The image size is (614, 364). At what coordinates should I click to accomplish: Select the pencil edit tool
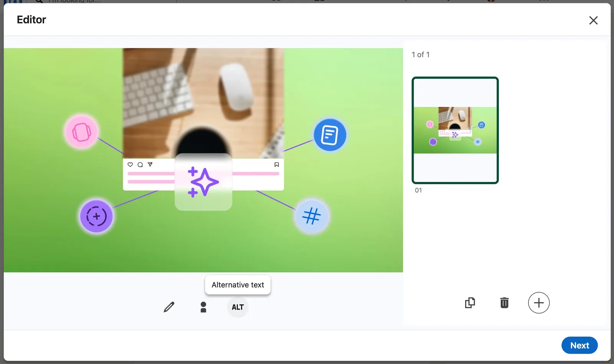point(169,307)
